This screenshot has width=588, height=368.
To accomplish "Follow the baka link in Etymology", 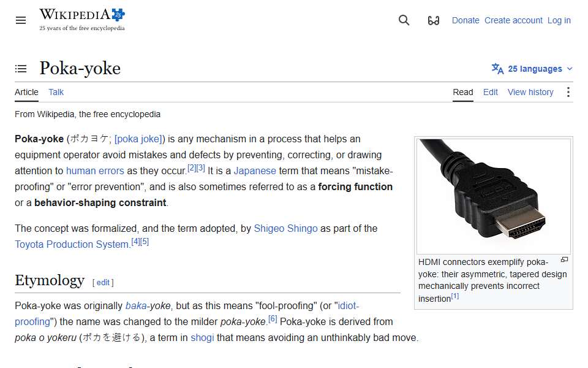I will [x=136, y=305].
